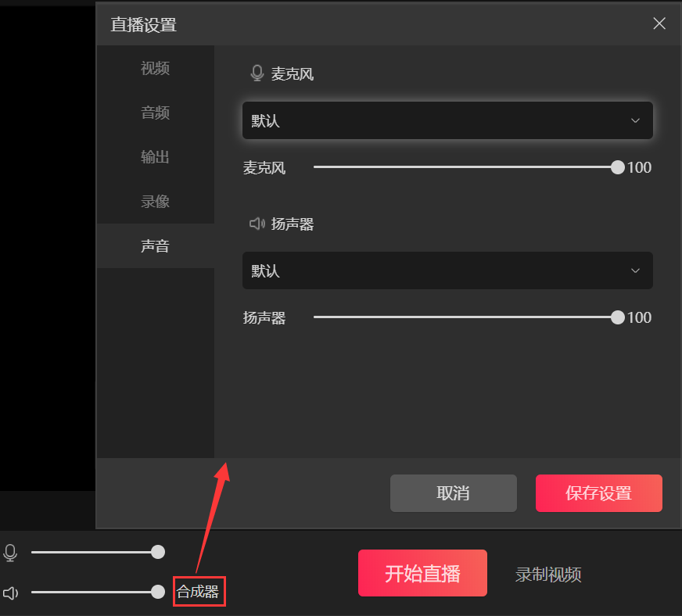
Task: Click the microphone volume value 100
Action: 639,167
